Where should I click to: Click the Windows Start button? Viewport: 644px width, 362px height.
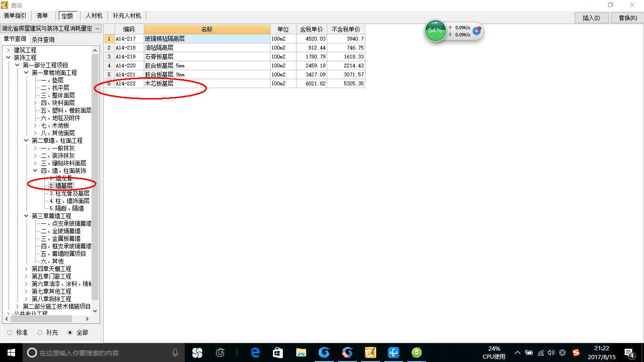[x=11, y=353]
